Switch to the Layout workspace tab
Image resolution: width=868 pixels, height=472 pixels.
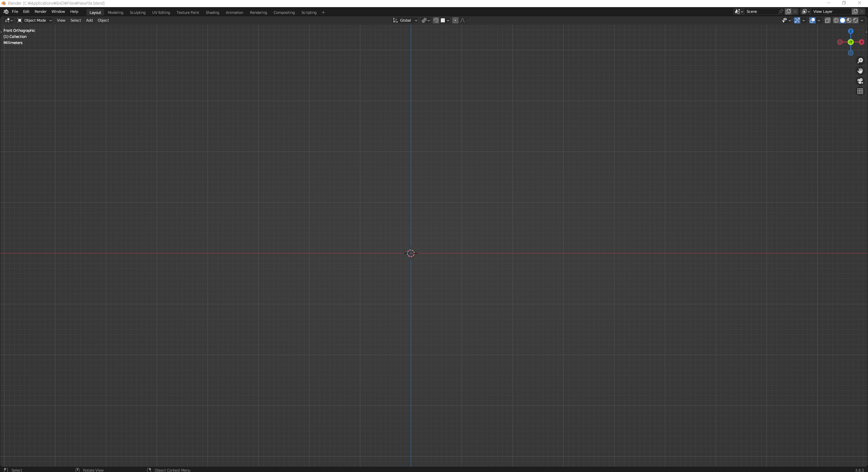(x=95, y=13)
